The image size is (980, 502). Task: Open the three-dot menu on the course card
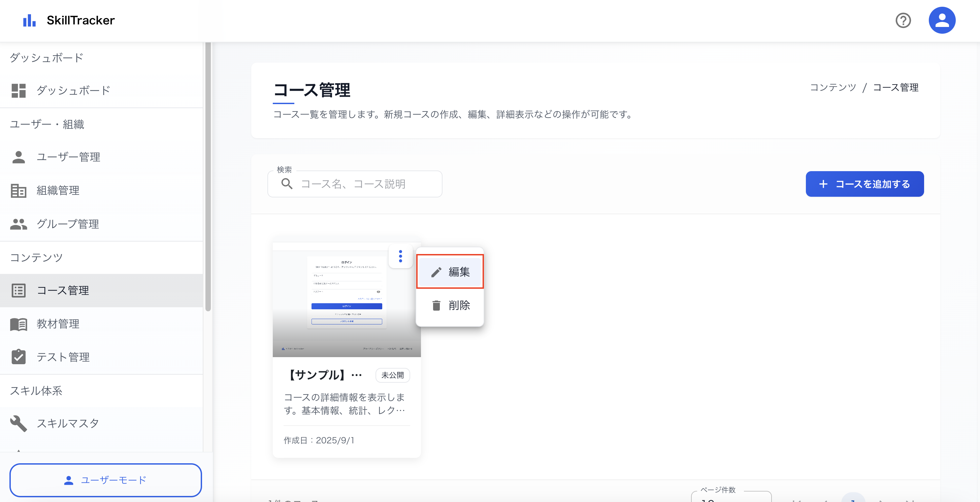[x=400, y=256]
